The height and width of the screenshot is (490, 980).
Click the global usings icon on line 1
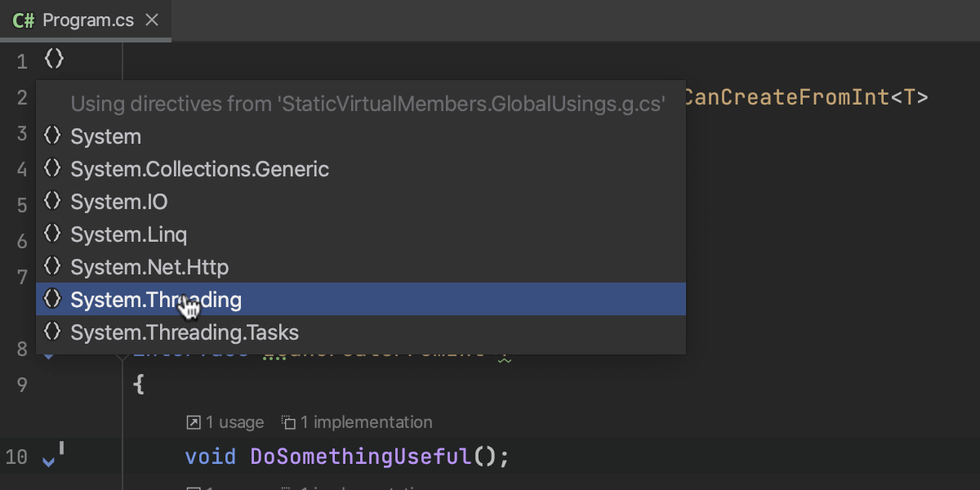click(x=54, y=60)
